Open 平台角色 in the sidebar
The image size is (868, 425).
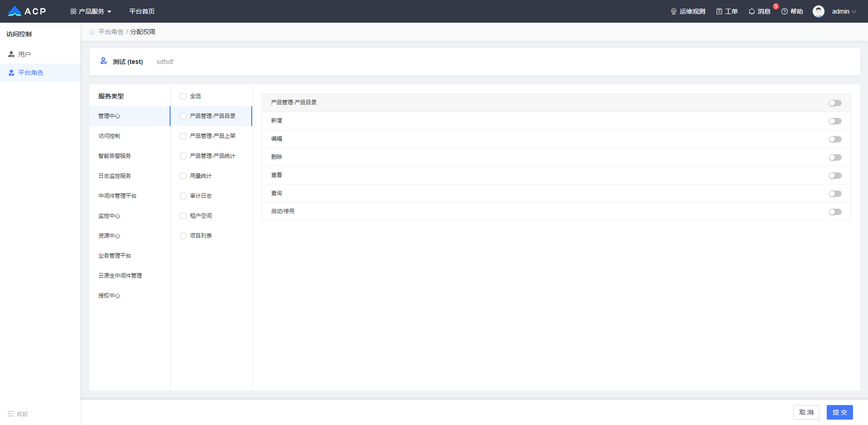coord(40,73)
